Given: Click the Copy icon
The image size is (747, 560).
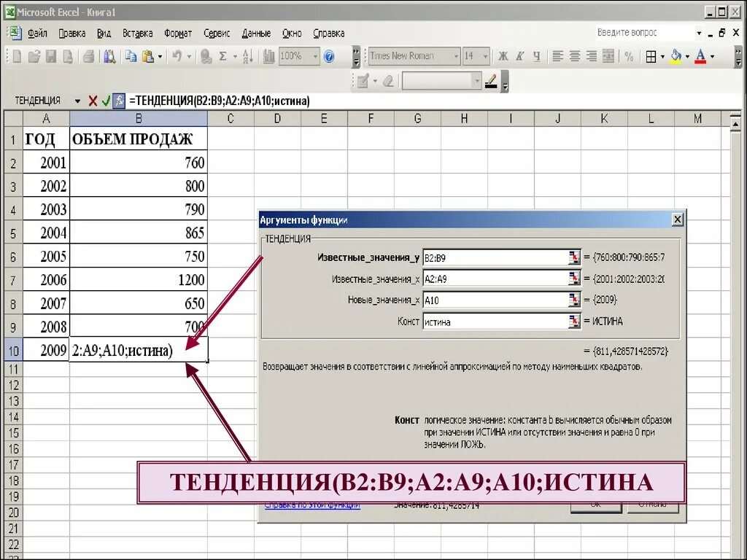Looking at the screenshot, I should pyautogui.click(x=131, y=57).
